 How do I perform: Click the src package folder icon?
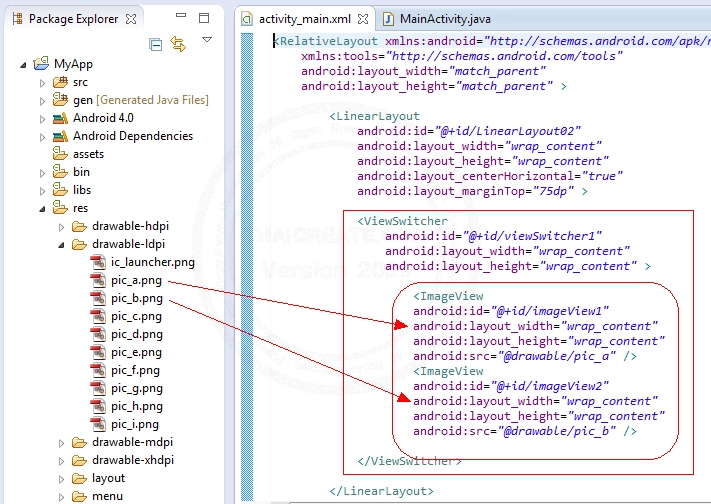60,82
